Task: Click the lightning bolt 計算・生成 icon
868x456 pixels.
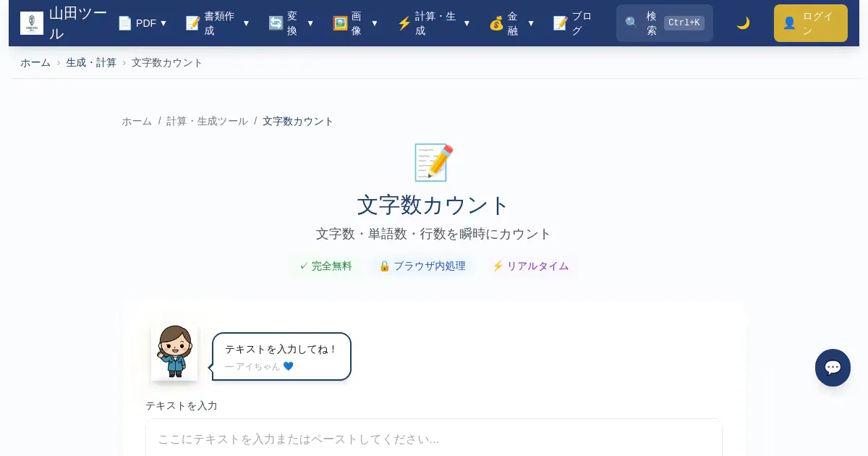Action: pos(404,23)
